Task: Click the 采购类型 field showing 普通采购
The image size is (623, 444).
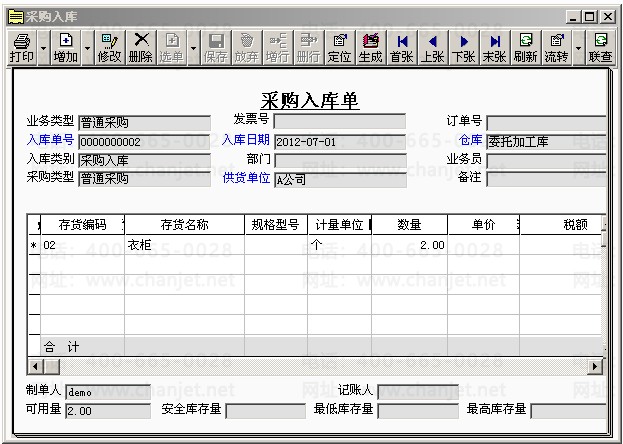Action: 145,178
